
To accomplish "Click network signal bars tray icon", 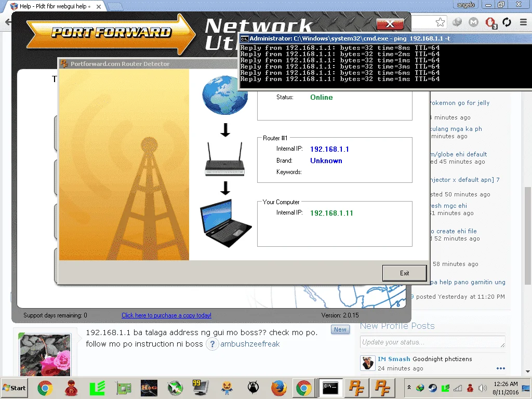I will point(458,388).
